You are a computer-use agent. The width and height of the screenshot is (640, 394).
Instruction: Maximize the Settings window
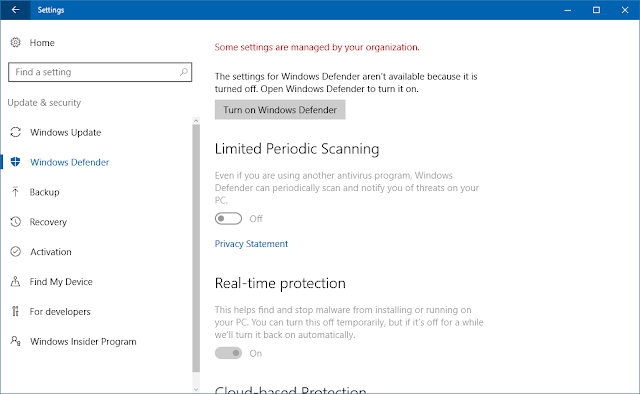coord(596,10)
